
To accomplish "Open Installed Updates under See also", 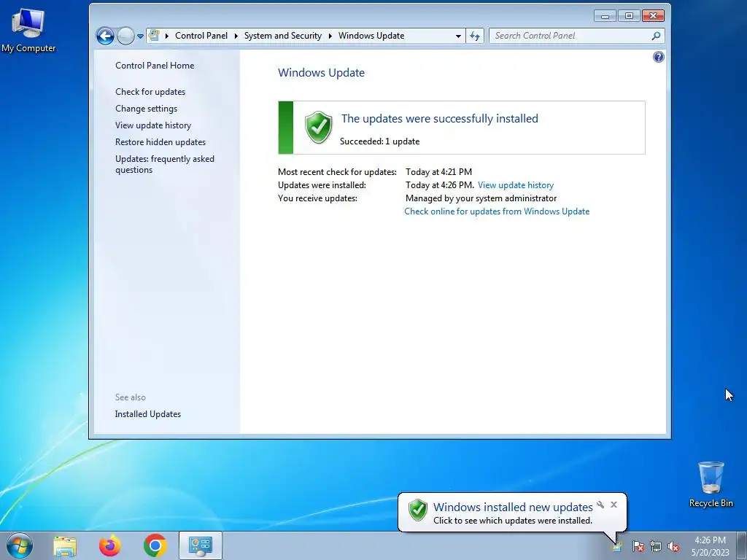I will pyautogui.click(x=147, y=414).
